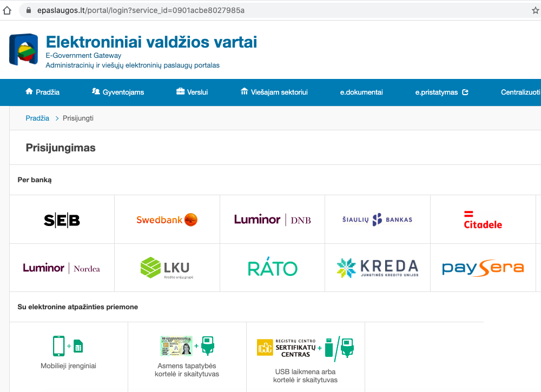Click the Su elektronine atpažinties priemone label
This screenshot has height=392, width=541.
coord(77,307)
